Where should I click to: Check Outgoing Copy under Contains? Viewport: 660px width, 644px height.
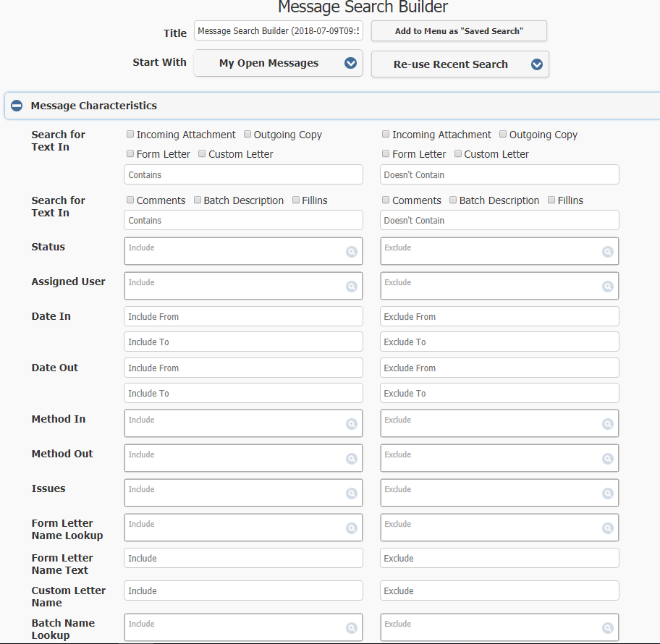[247, 135]
